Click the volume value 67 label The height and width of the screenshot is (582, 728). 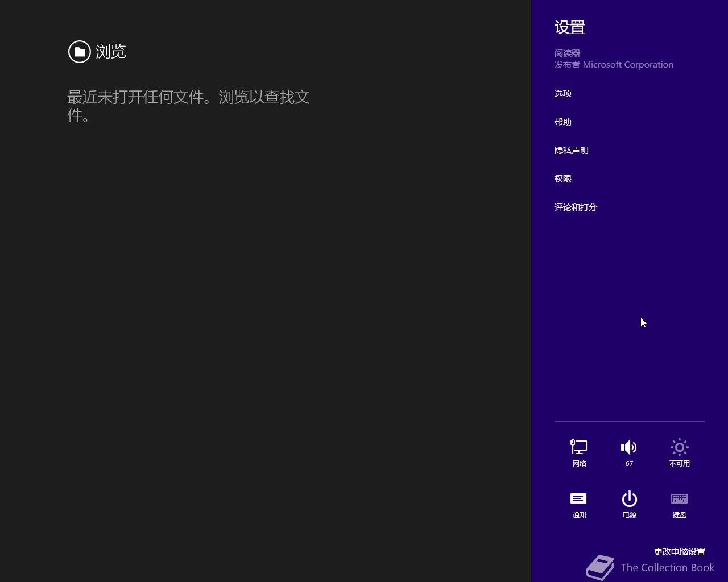[629, 463]
